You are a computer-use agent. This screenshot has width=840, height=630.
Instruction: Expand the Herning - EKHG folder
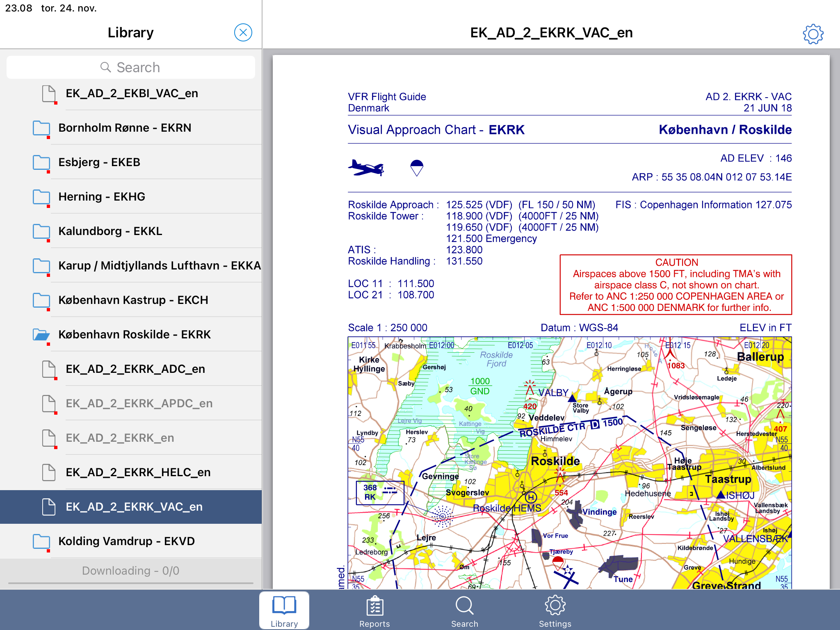(131, 197)
